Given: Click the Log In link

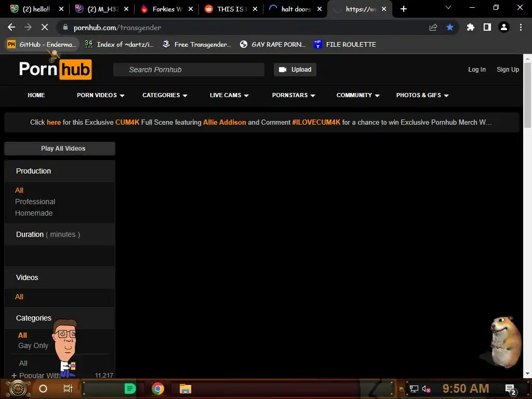Looking at the screenshot, I should (477, 70).
